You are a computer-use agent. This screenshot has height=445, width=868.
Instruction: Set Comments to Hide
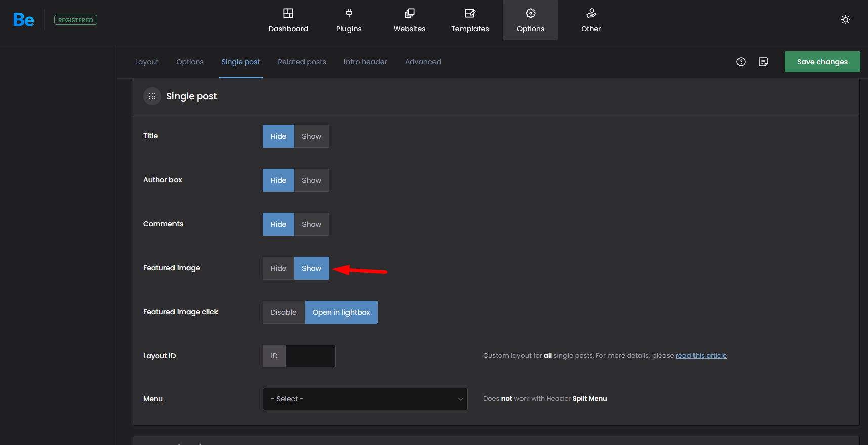[278, 224]
